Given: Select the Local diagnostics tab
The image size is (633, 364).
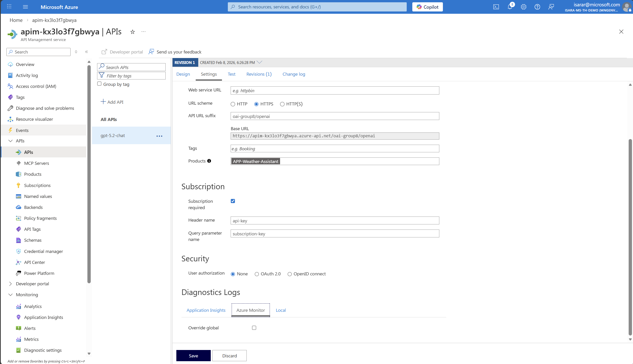Looking at the screenshot, I should pos(281,310).
